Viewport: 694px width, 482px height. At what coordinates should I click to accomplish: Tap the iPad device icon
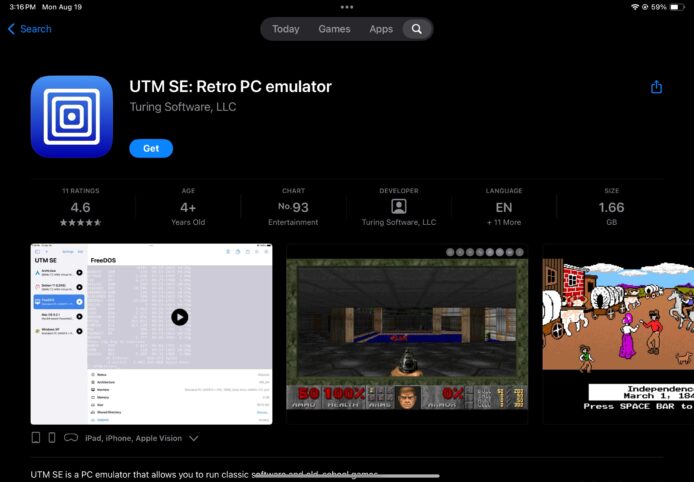(x=36, y=438)
